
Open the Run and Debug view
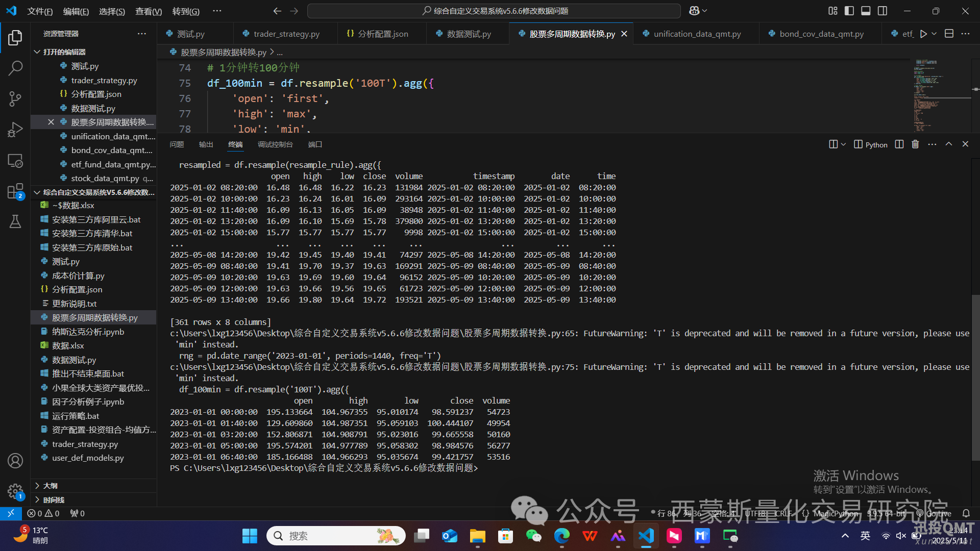pos(15,130)
